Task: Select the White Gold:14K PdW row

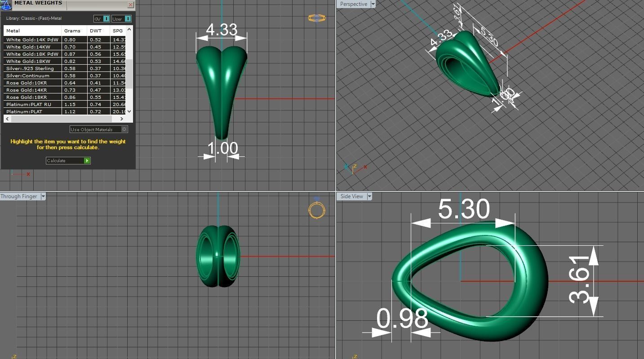Action: click(x=65, y=40)
